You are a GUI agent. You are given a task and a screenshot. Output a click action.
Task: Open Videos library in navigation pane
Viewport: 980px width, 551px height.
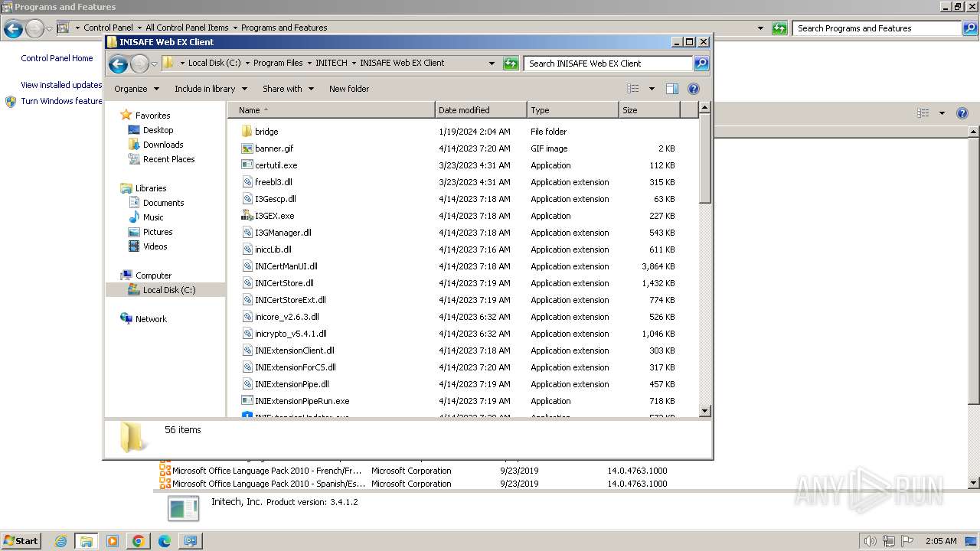[x=155, y=246]
